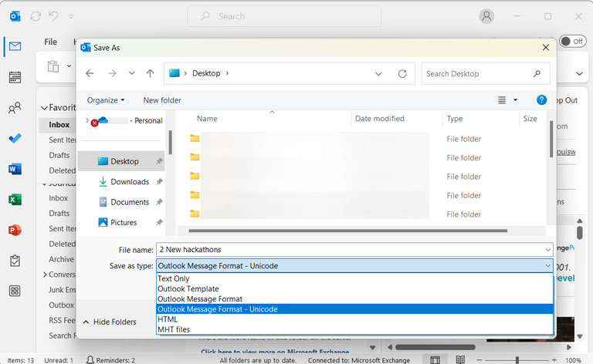This screenshot has width=593, height=364.
Task: Open the File menu tab
Action: click(50, 42)
